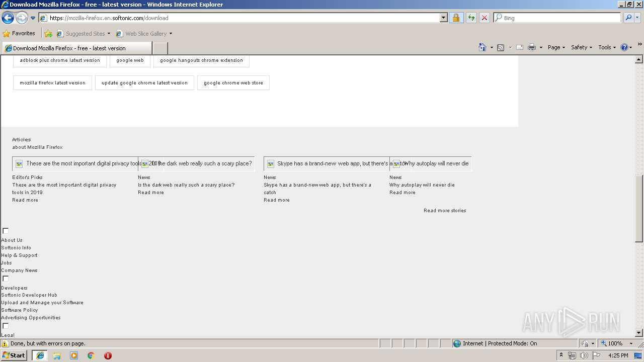Open the Page menu
644x362 pixels.
(556, 47)
